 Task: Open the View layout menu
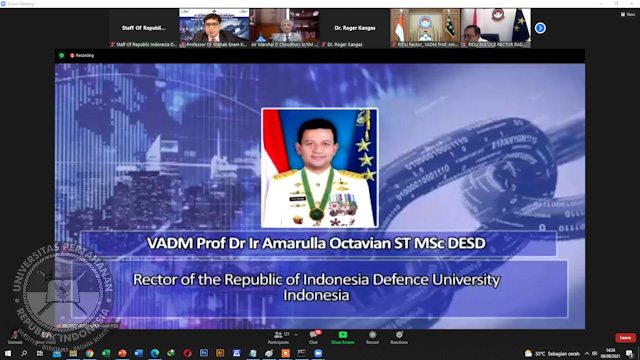tap(628, 14)
